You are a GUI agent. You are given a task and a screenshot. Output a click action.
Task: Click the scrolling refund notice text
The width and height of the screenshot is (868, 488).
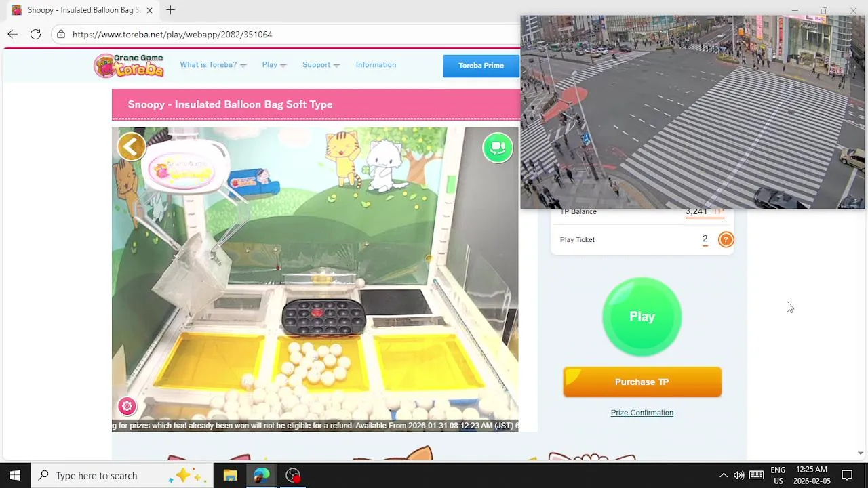pyautogui.click(x=315, y=426)
